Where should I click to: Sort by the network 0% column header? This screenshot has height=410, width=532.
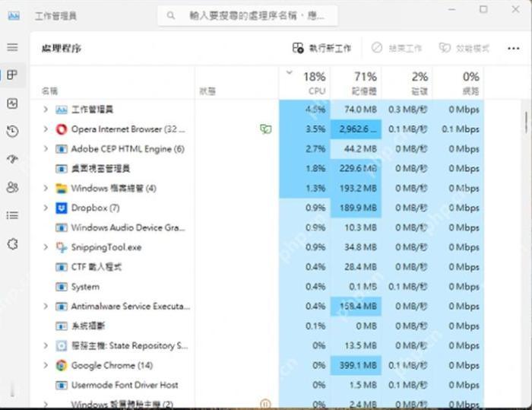pyautogui.click(x=458, y=83)
